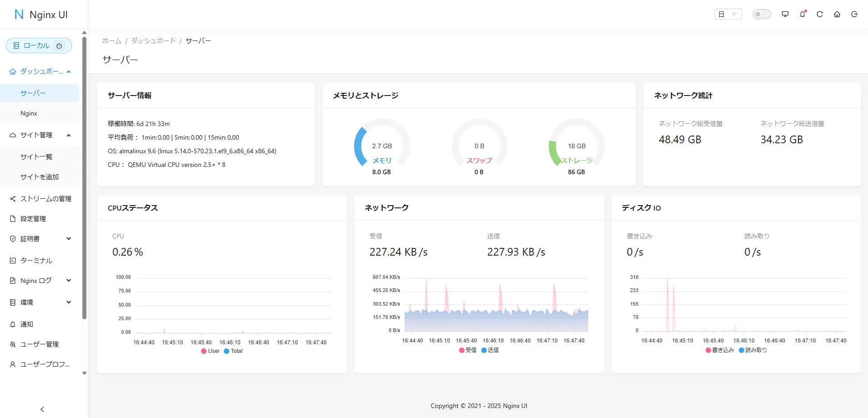
Task: Click the reload icon in the header
Action: (820, 14)
